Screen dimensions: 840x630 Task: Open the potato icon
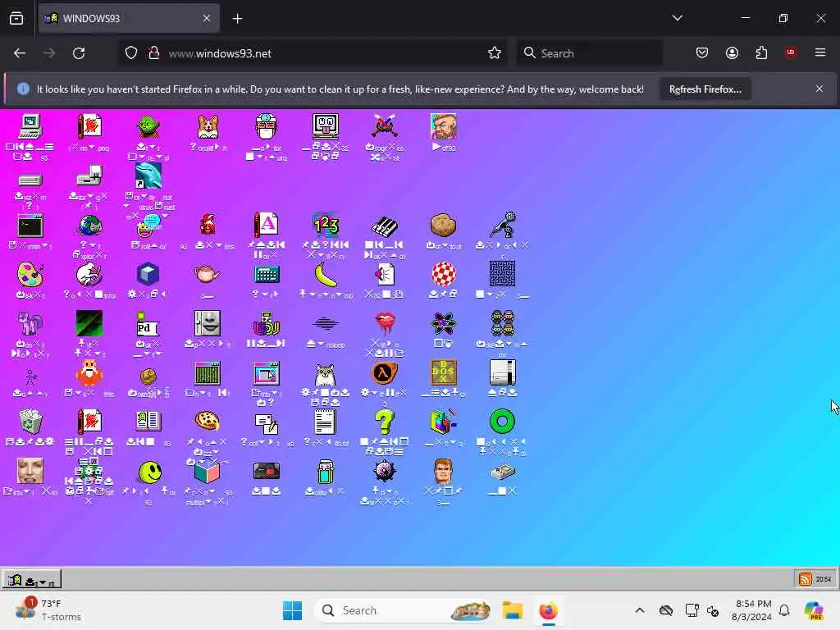tap(444, 225)
